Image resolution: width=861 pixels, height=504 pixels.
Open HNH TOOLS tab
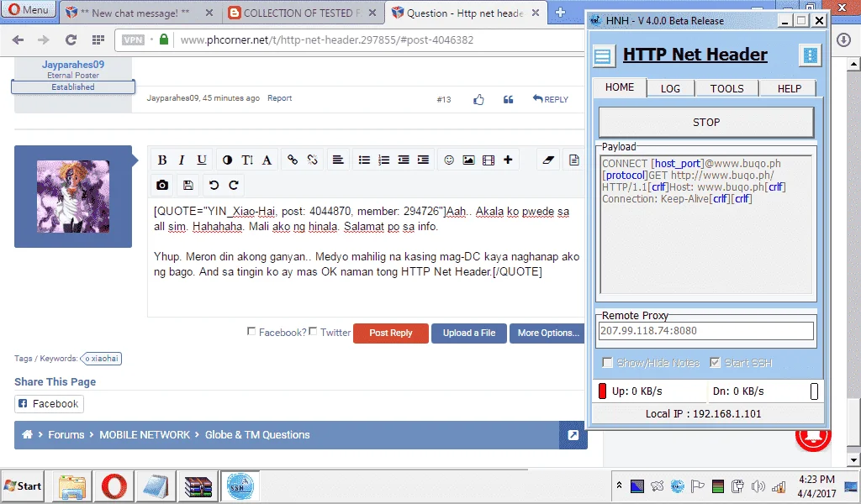point(727,88)
